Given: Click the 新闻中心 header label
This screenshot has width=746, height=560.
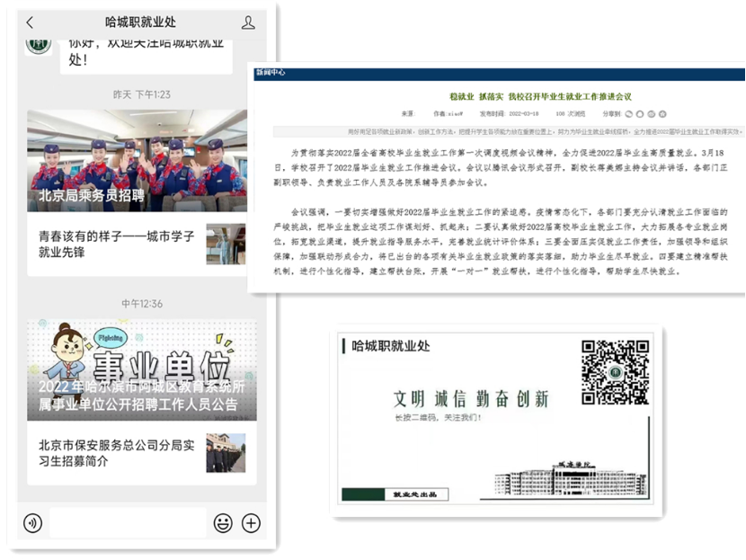Looking at the screenshot, I should (271, 72).
